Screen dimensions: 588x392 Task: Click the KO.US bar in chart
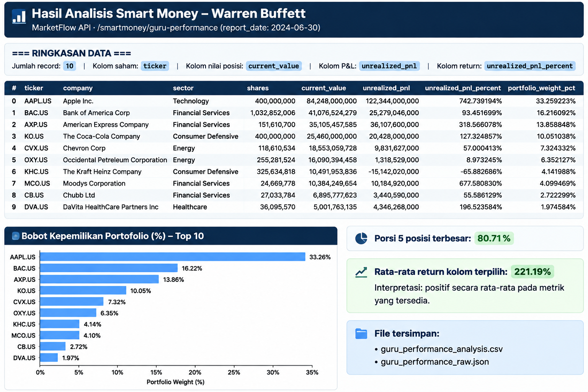coord(83,291)
